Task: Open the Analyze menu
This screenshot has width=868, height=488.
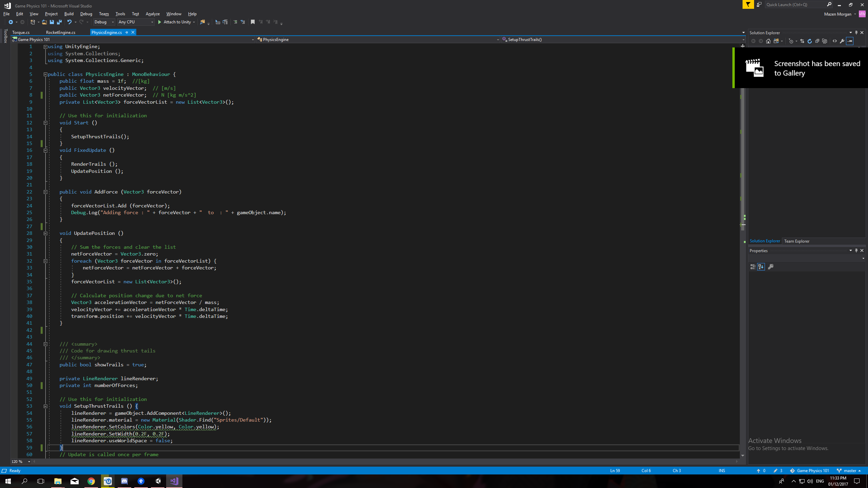Action: pos(153,14)
